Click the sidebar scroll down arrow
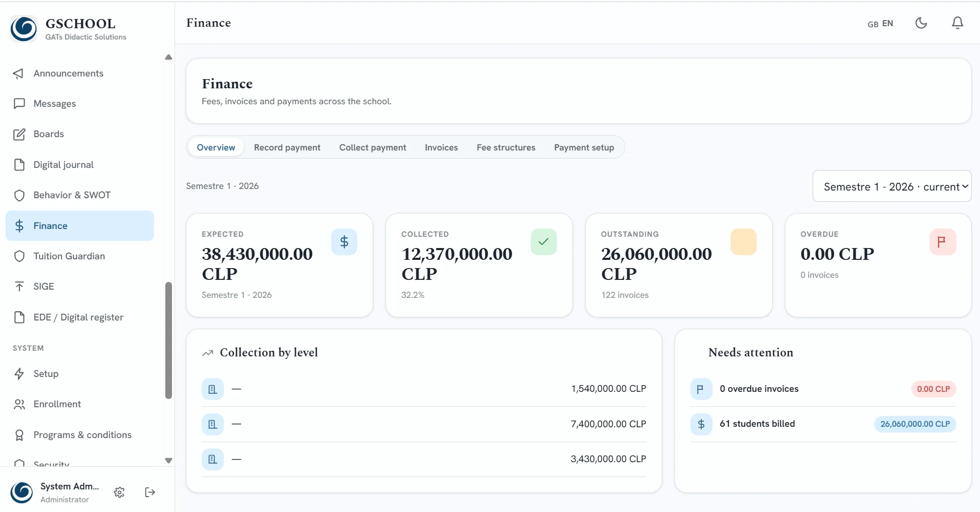The height and width of the screenshot is (512, 980). coord(168,461)
